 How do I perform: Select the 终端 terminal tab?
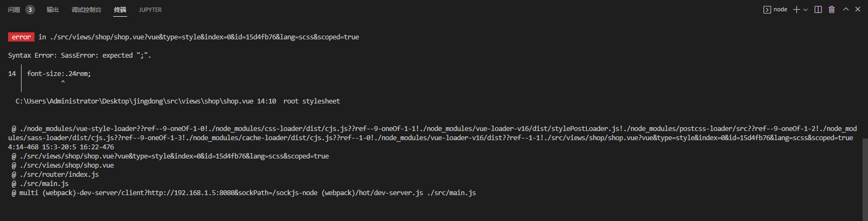click(x=120, y=10)
